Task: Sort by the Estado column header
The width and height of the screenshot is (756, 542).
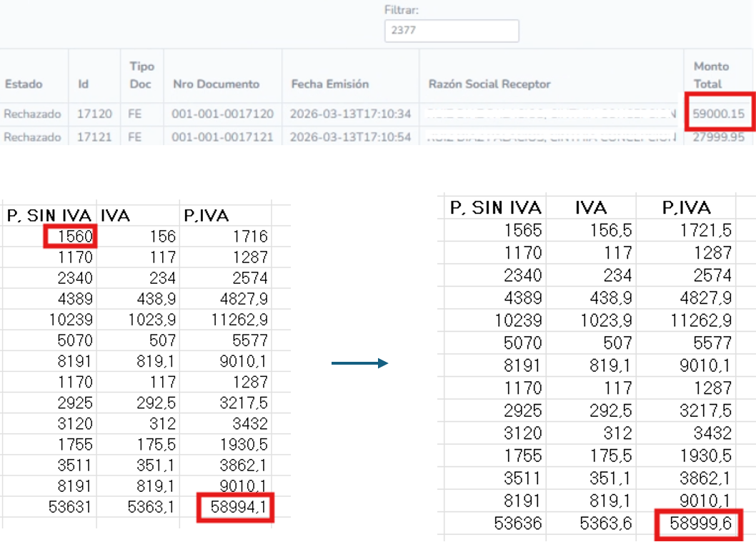Action: click(24, 84)
